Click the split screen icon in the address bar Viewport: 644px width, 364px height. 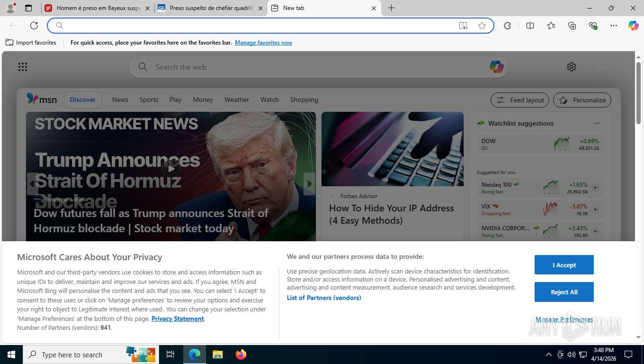click(463, 26)
